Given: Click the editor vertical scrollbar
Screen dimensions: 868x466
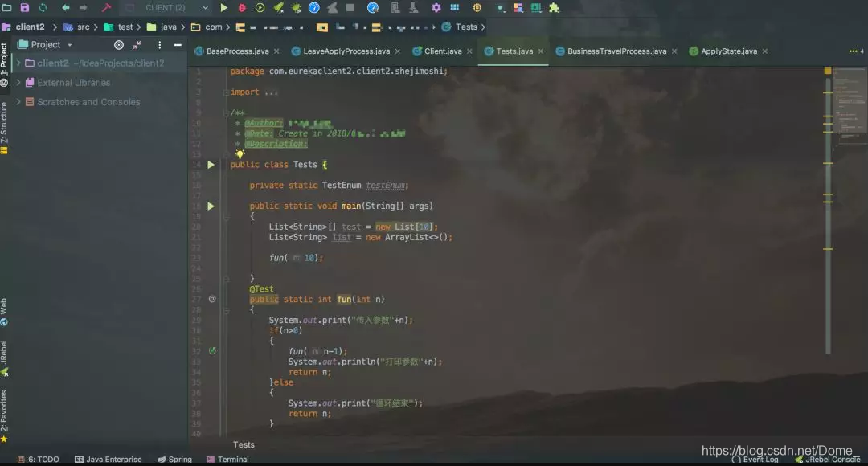Looking at the screenshot, I should [x=828, y=216].
